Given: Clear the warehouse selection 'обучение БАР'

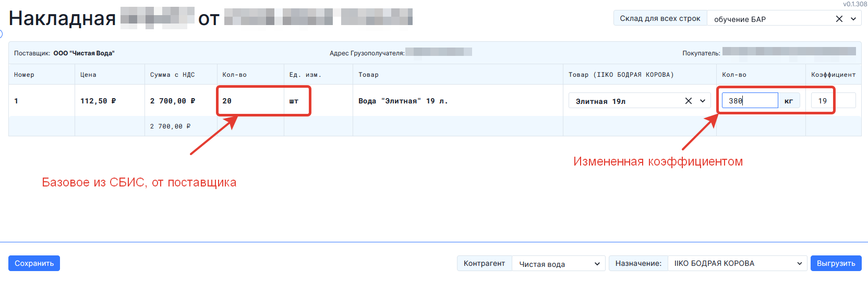Looking at the screenshot, I should [x=839, y=19].
